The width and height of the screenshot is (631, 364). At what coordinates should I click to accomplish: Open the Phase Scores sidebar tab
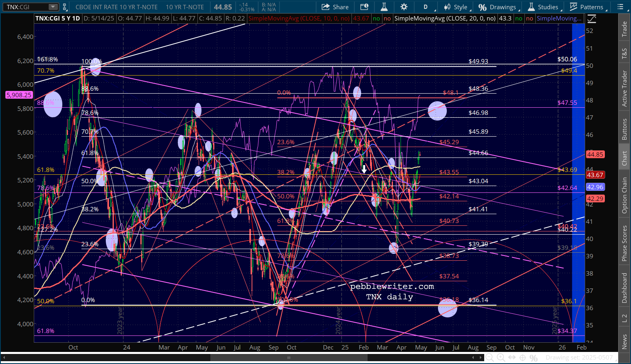[624, 243]
